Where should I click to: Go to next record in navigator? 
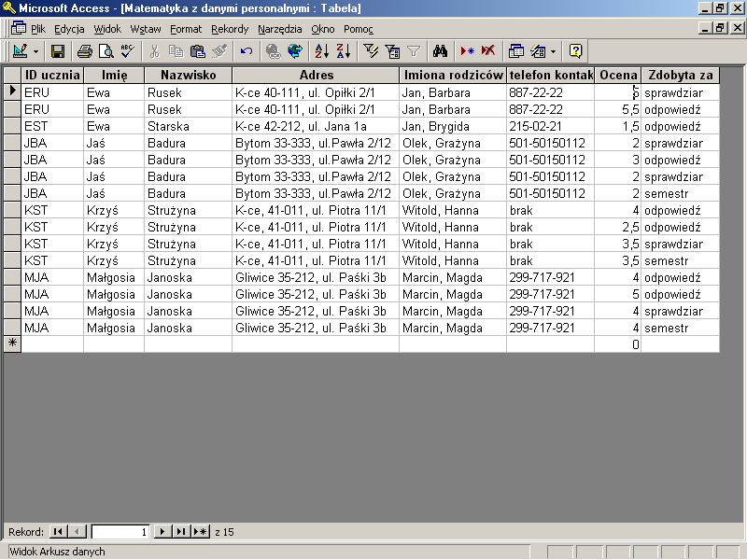click(x=162, y=532)
